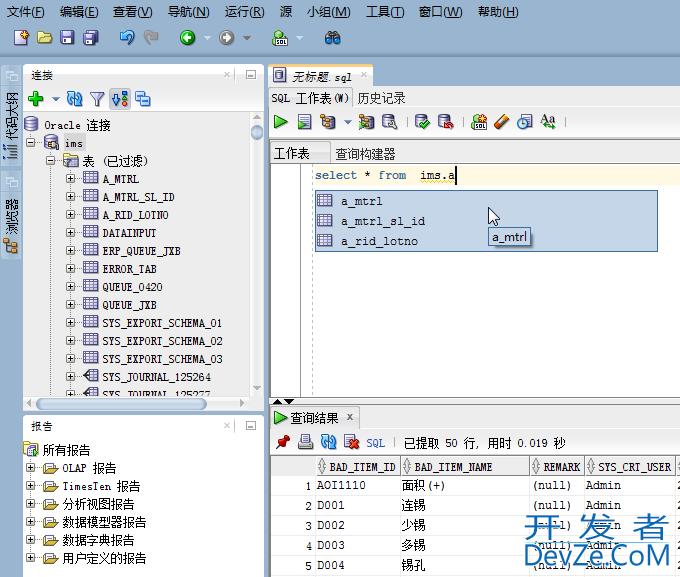Screen dimensions: 680x577
Task: Sort by REMARK column header
Action: (557, 467)
